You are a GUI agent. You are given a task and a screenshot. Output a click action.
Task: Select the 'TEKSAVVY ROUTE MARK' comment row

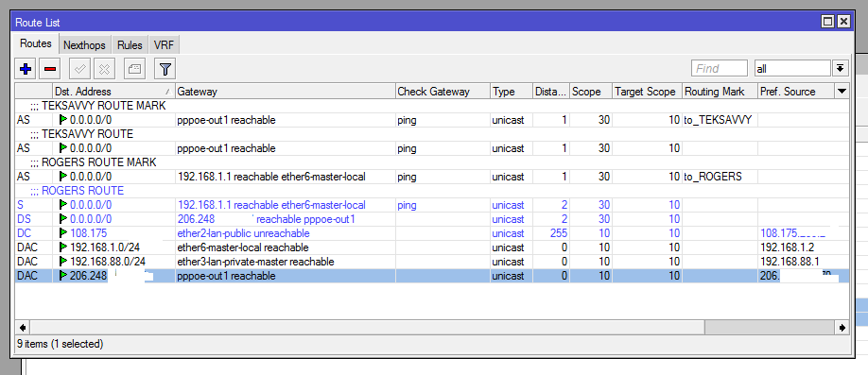(x=432, y=106)
